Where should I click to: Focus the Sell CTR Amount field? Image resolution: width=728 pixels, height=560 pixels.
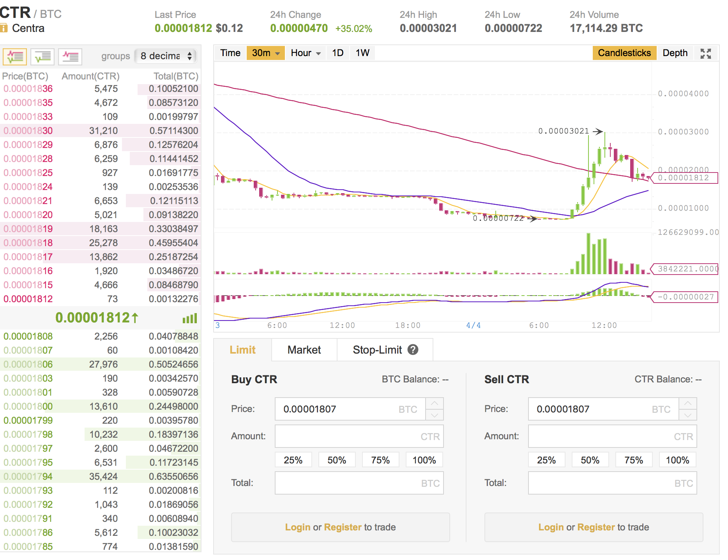[x=612, y=436]
